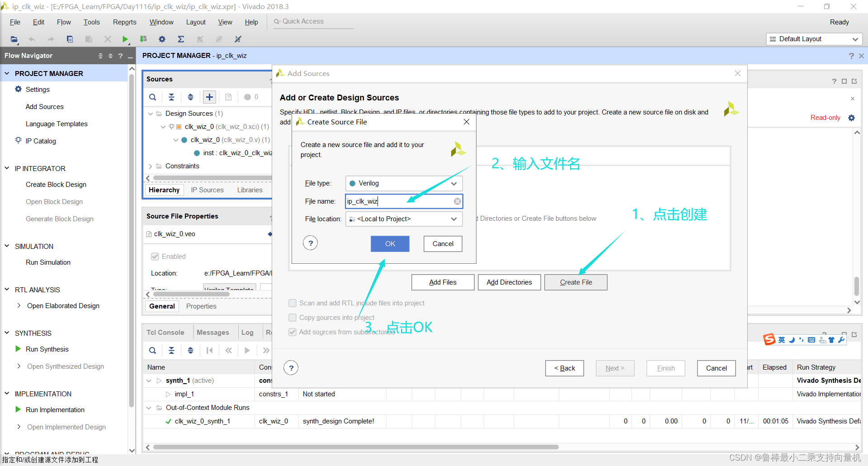Open the Flow menu
This screenshot has height=466, width=868.
coord(64,22)
